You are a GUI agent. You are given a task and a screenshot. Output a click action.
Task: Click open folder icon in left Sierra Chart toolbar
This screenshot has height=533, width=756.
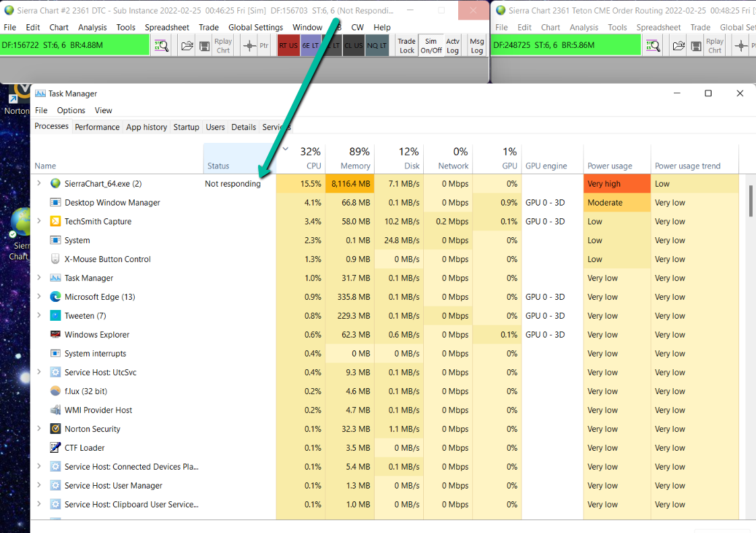click(187, 46)
